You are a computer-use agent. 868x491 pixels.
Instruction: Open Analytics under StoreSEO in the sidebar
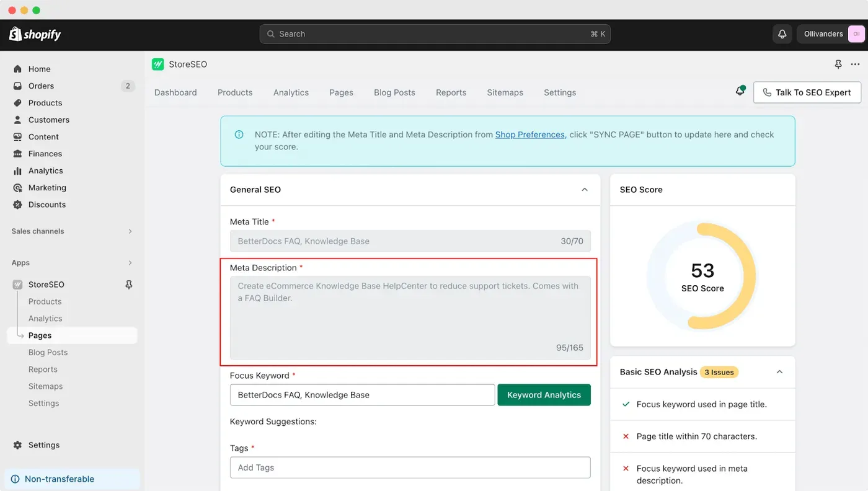tap(45, 319)
